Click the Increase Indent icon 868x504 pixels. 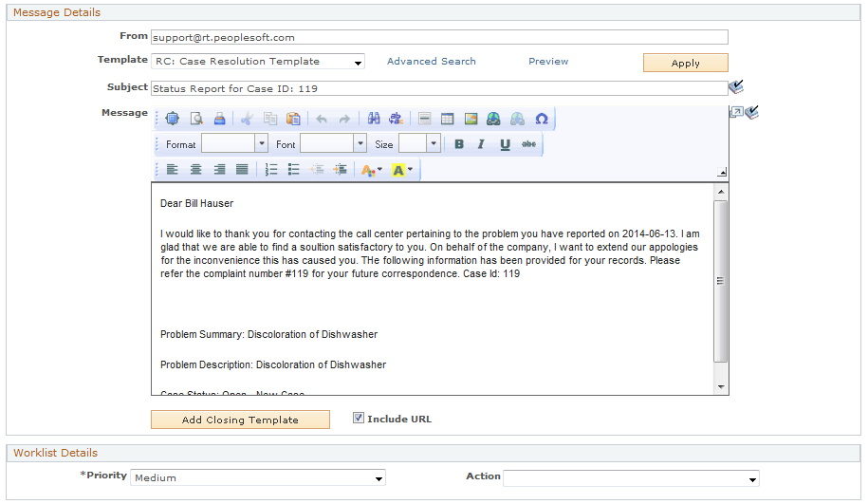click(x=340, y=170)
